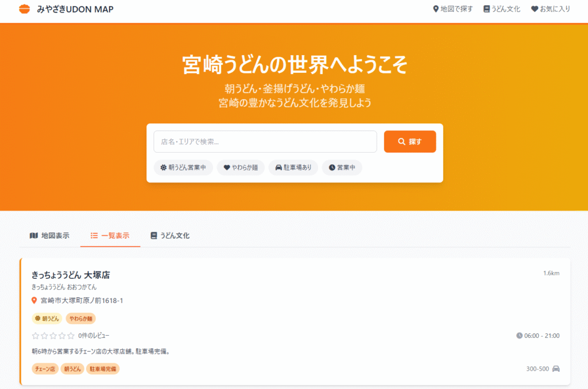
Task: Click the magnifier icon on the 探す button
Action: (x=402, y=142)
